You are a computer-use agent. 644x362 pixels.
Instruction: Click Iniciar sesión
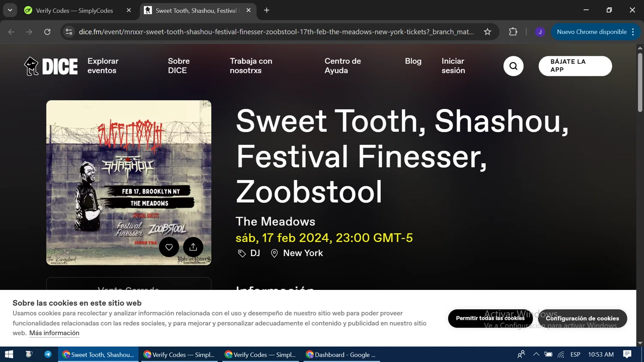coord(453,66)
